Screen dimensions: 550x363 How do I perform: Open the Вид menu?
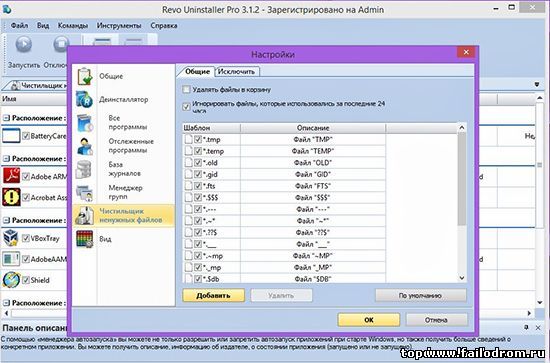tap(43, 26)
